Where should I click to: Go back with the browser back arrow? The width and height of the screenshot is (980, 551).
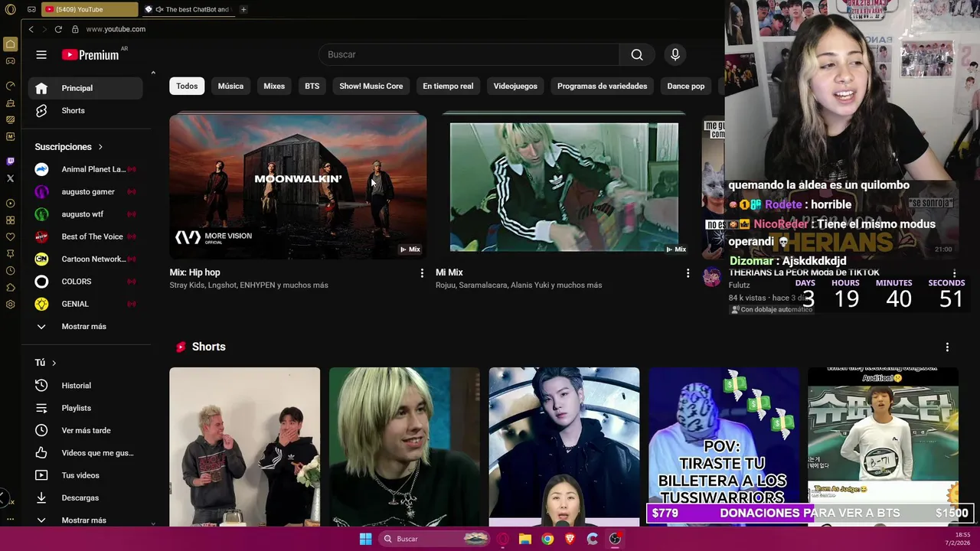pyautogui.click(x=31, y=29)
